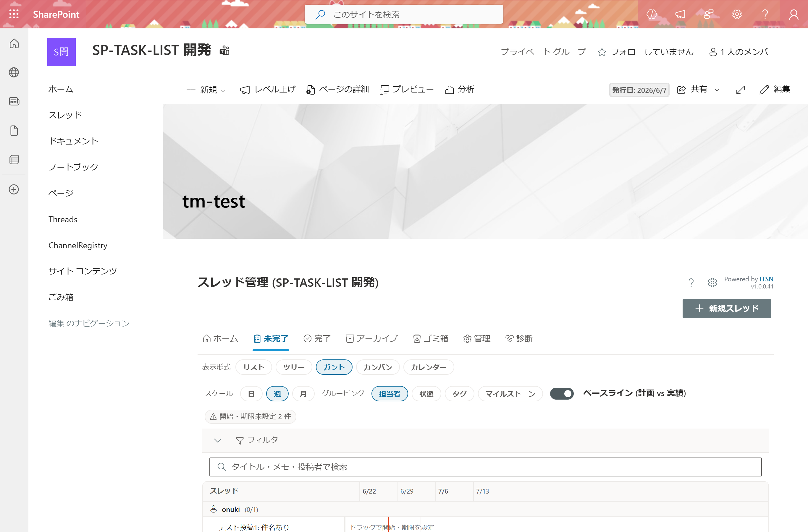The image size is (808, 532).
Task: Select カンバン display format
Action: pos(378,367)
